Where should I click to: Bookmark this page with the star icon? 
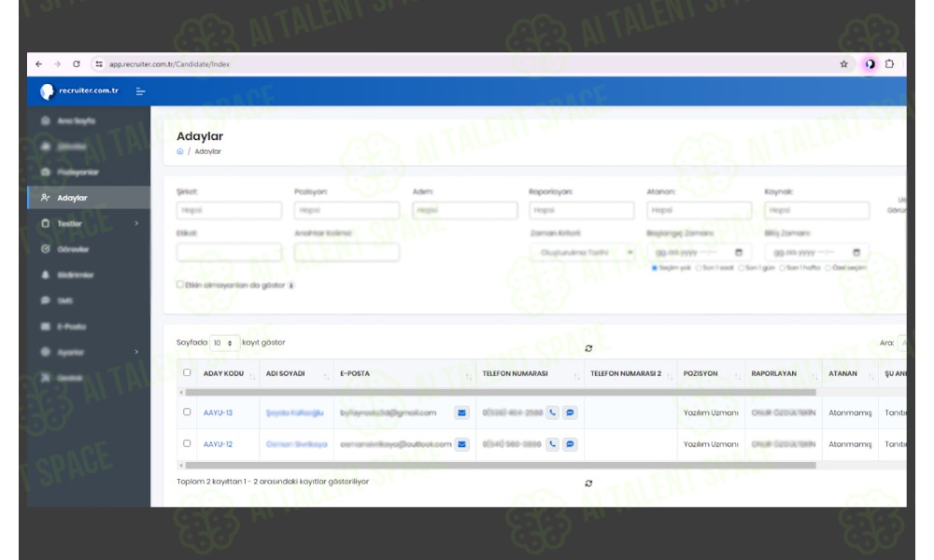(x=843, y=64)
